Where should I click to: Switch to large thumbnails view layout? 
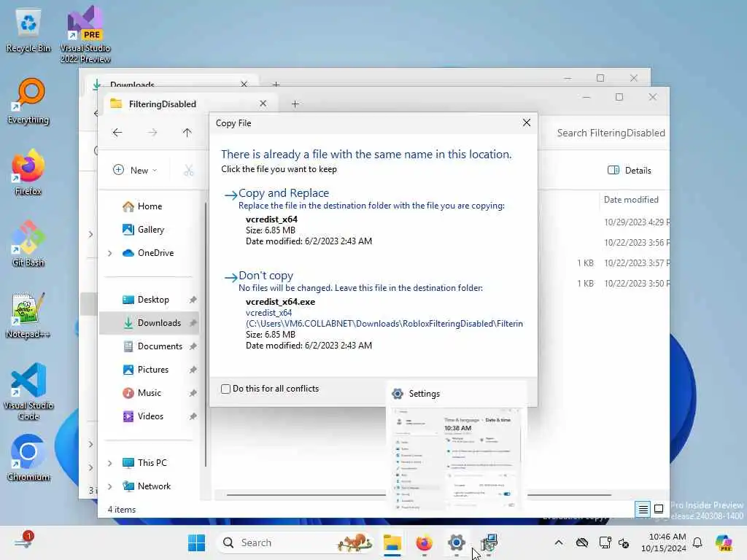(x=659, y=509)
